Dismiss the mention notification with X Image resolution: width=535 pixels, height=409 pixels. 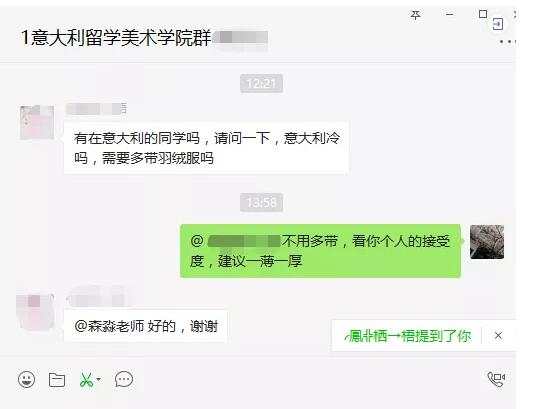point(498,336)
